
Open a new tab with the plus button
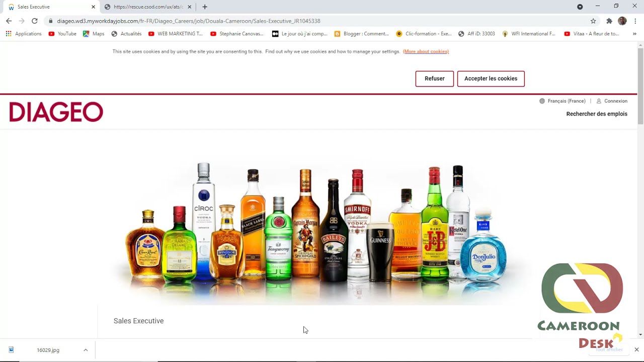(x=205, y=7)
